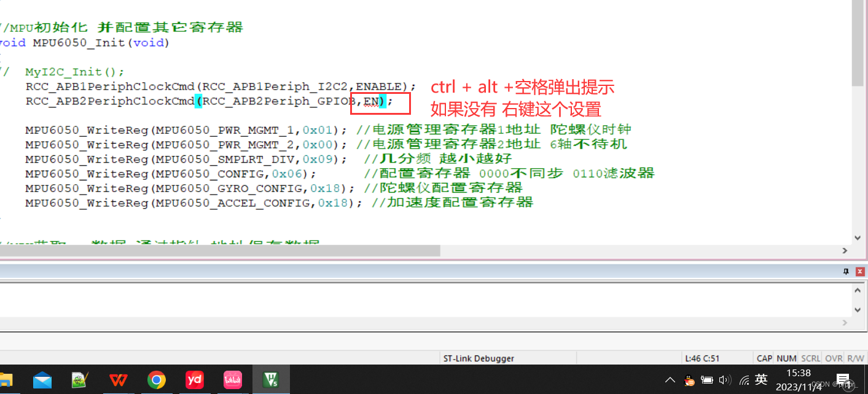
Task: Toggle NUM lock indicator in status bar
Action: 786,358
